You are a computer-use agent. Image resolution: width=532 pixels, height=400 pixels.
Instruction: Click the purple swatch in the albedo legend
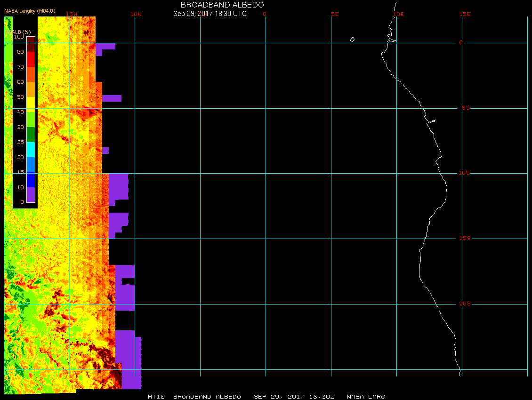pyautogui.click(x=31, y=195)
